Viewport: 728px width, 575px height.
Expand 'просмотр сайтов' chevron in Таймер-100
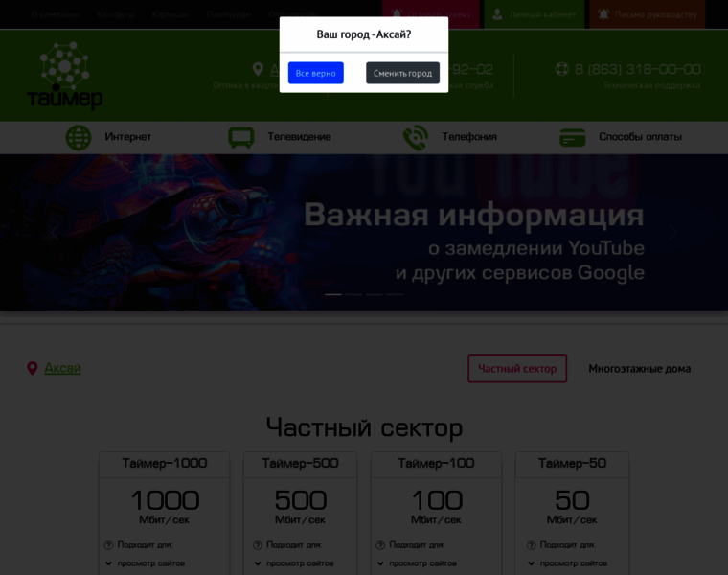380,563
